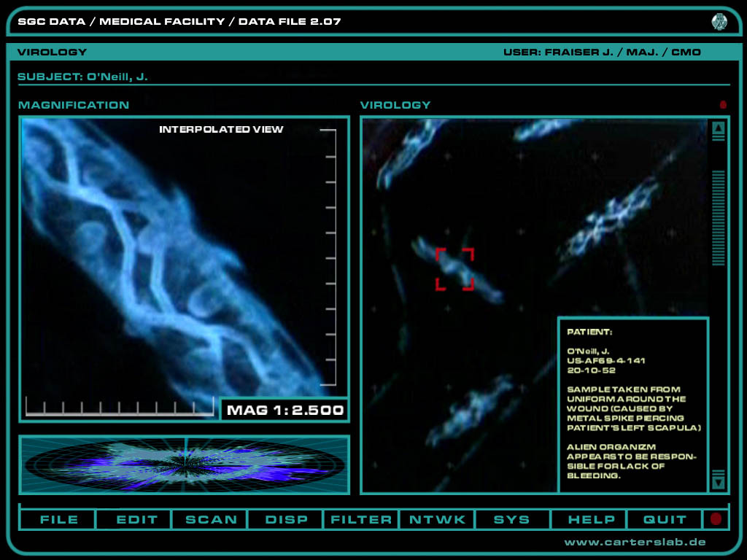Click the patient ID US-AF69-4-141
Image resolution: width=747 pixels, height=560 pixels.
coord(606,360)
